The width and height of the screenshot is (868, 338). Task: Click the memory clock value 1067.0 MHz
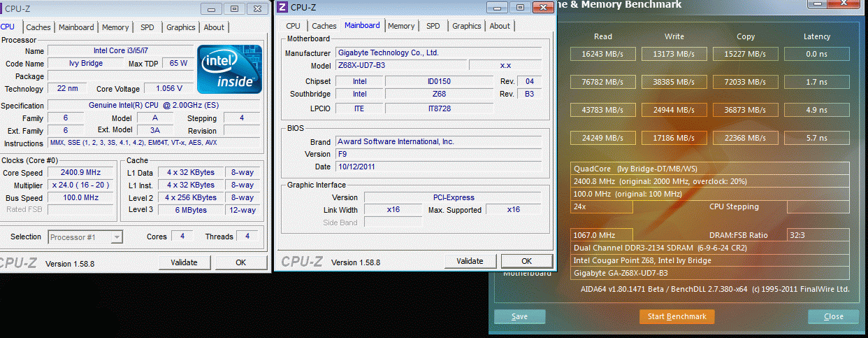602,236
